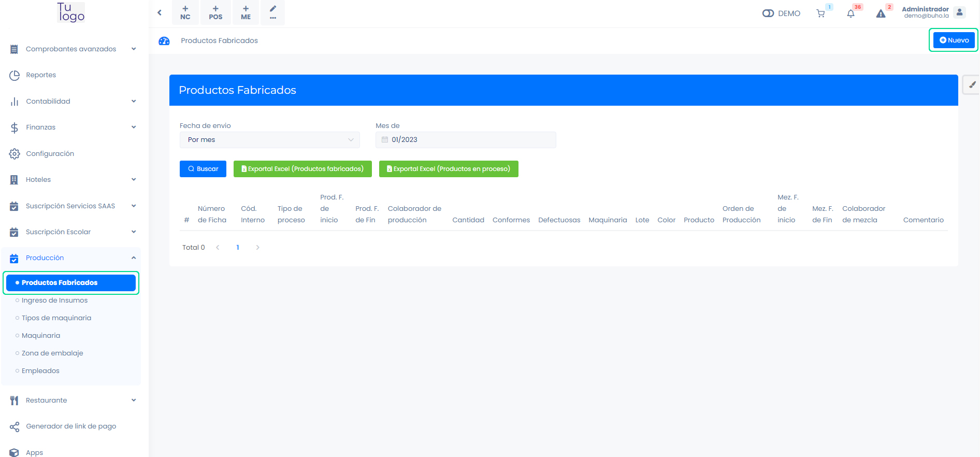Click the POS quick-add shortcut
This screenshot has height=457, width=980.
click(215, 12)
